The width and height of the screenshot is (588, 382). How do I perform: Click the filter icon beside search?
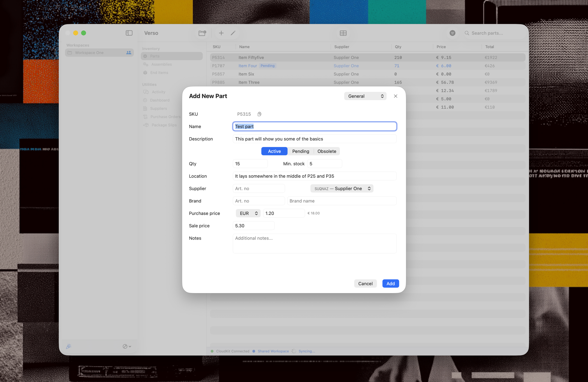click(x=452, y=33)
